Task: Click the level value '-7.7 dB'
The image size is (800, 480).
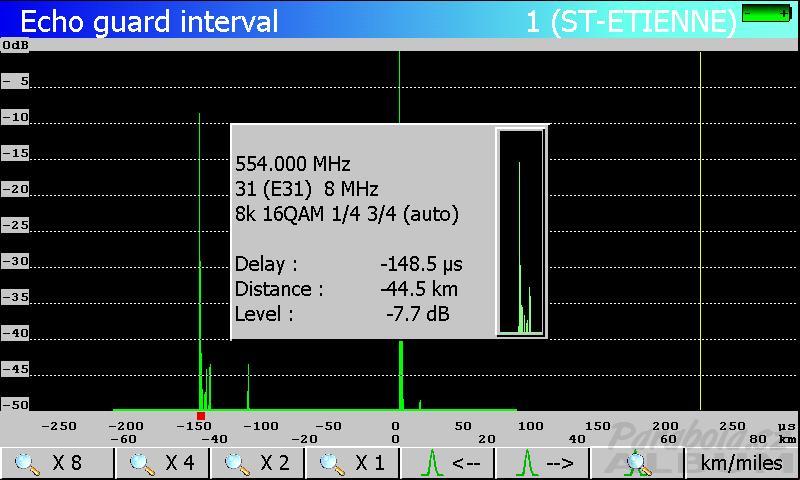Action: click(x=418, y=314)
